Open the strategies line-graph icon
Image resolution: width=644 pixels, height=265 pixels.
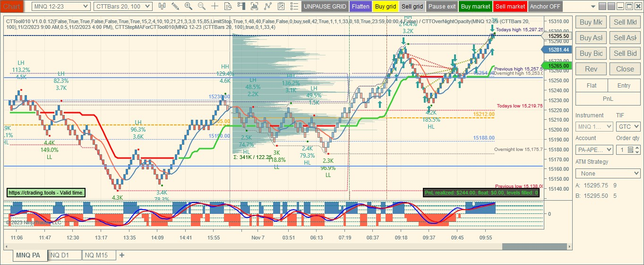(268, 6)
